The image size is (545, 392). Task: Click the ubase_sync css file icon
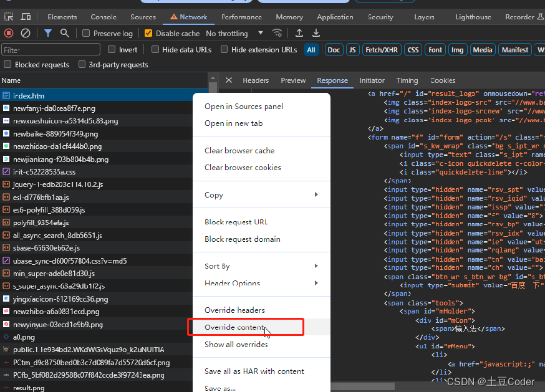tap(6, 261)
